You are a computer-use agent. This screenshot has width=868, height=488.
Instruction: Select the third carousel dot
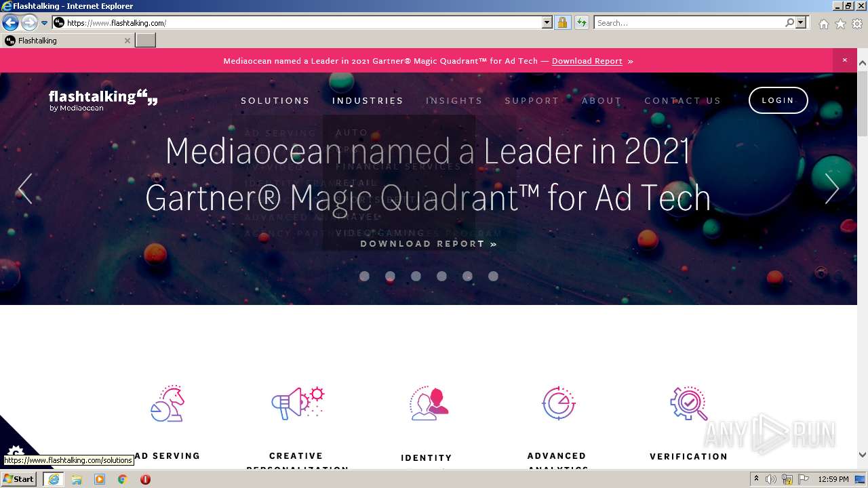(416, 276)
